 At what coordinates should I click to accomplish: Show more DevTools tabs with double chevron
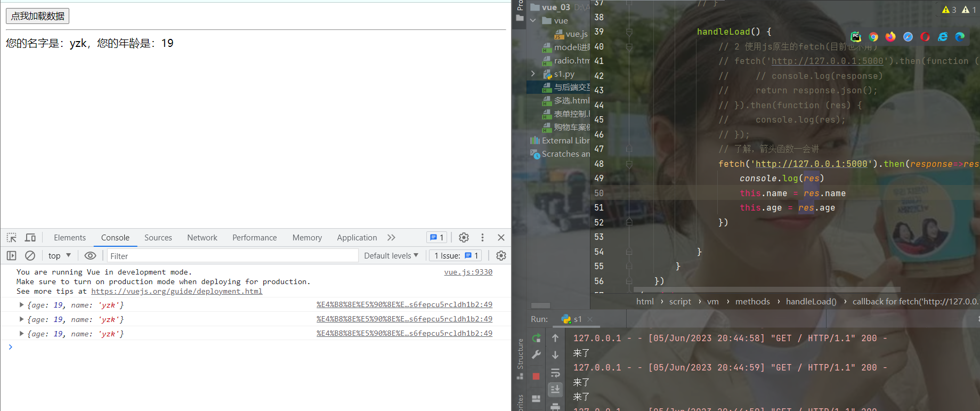point(392,238)
